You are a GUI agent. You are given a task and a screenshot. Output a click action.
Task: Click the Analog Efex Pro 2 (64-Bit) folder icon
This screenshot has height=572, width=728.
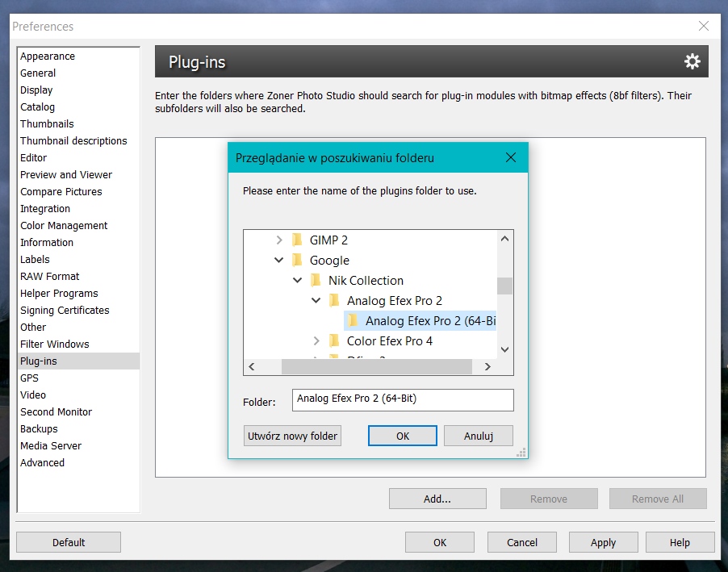pyautogui.click(x=353, y=320)
